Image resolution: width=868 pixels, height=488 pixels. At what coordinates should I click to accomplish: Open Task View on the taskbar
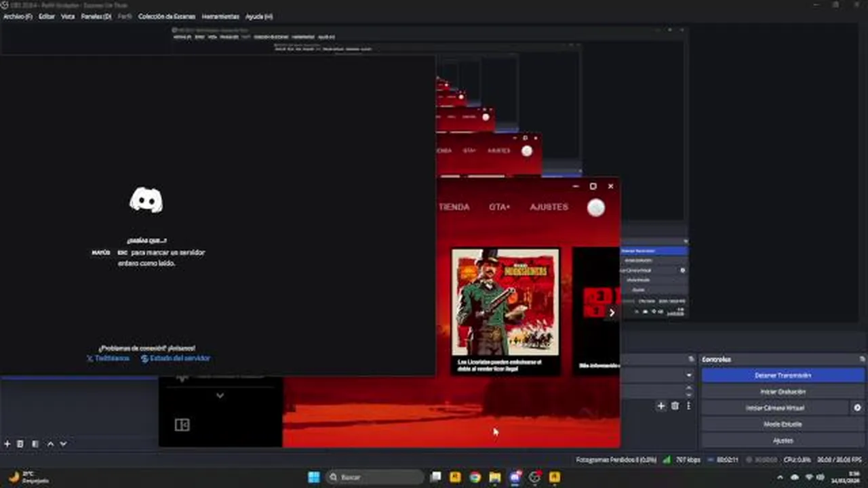coord(435,477)
